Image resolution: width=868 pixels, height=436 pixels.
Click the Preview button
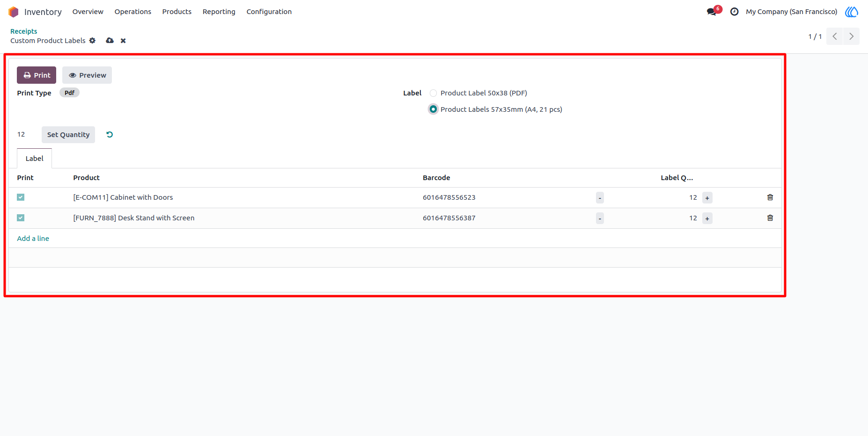coord(87,75)
